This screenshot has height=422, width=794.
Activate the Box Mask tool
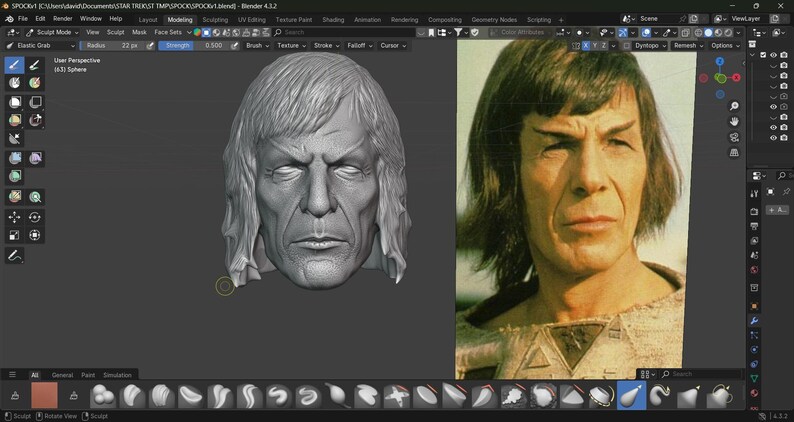click(x=15, y=102)
